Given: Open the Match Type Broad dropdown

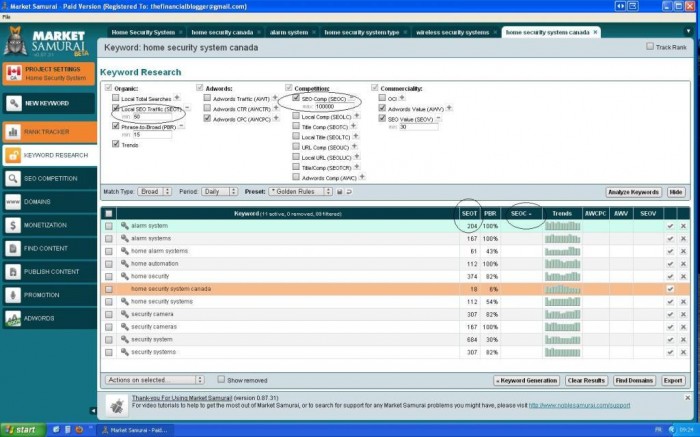Looking at the screenshot, I should click(154, 191).
